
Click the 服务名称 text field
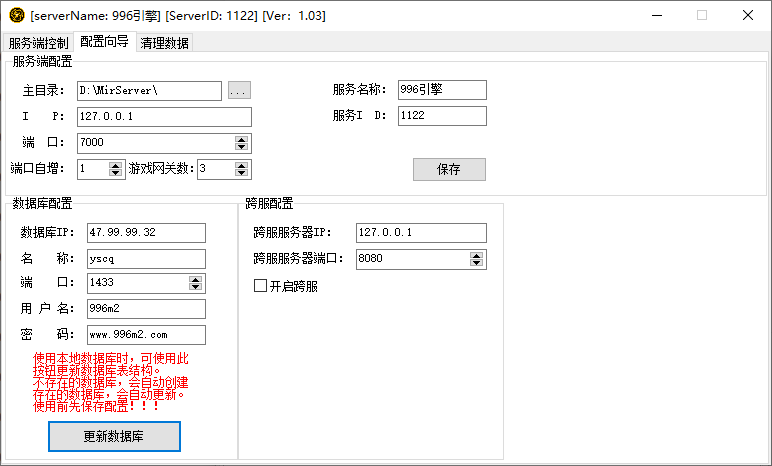tap(441, 90)
